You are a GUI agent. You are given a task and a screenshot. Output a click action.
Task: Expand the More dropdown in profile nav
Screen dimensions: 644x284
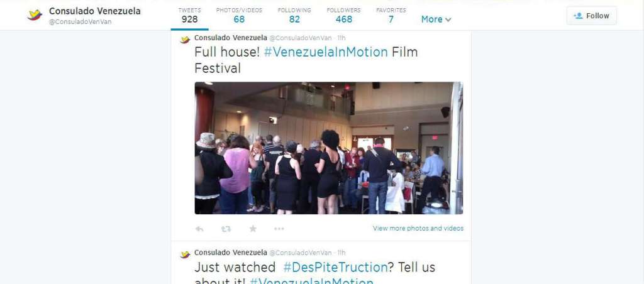click(x=436, y=19)
